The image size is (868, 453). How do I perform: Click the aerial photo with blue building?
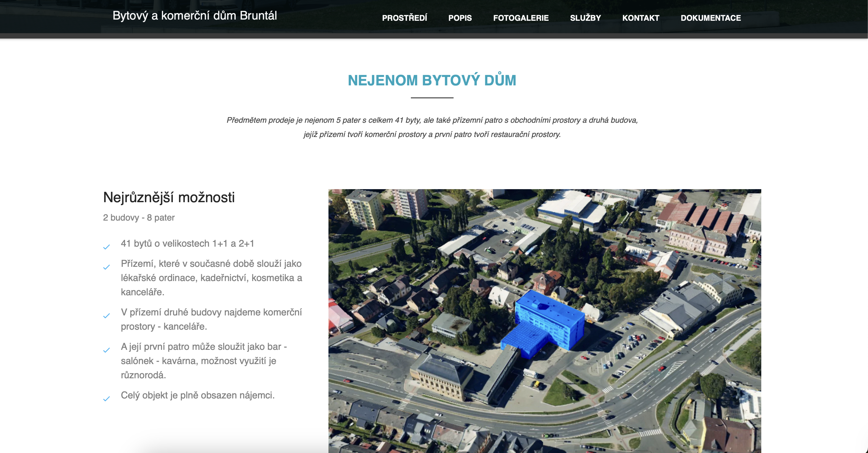click(545, 321)
